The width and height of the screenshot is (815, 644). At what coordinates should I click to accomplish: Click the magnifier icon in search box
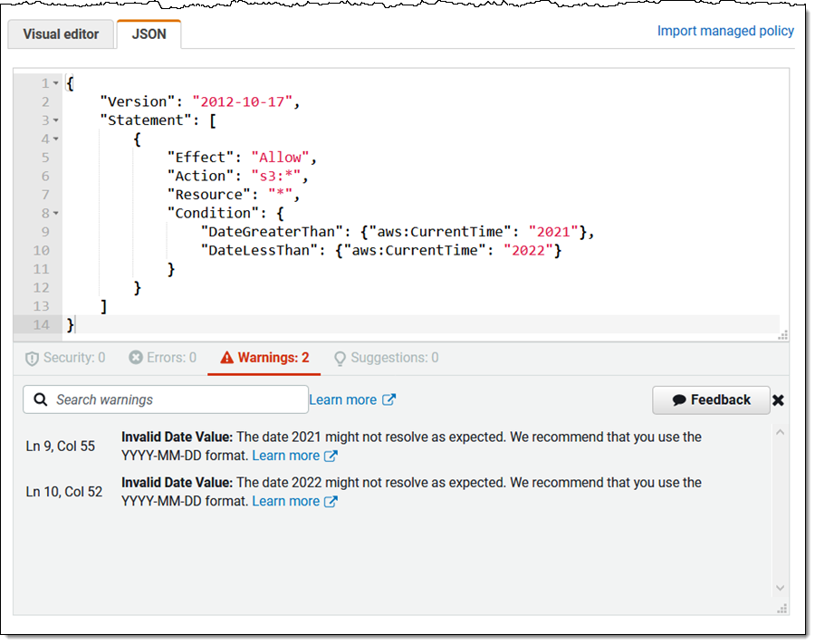coord(40,399)
